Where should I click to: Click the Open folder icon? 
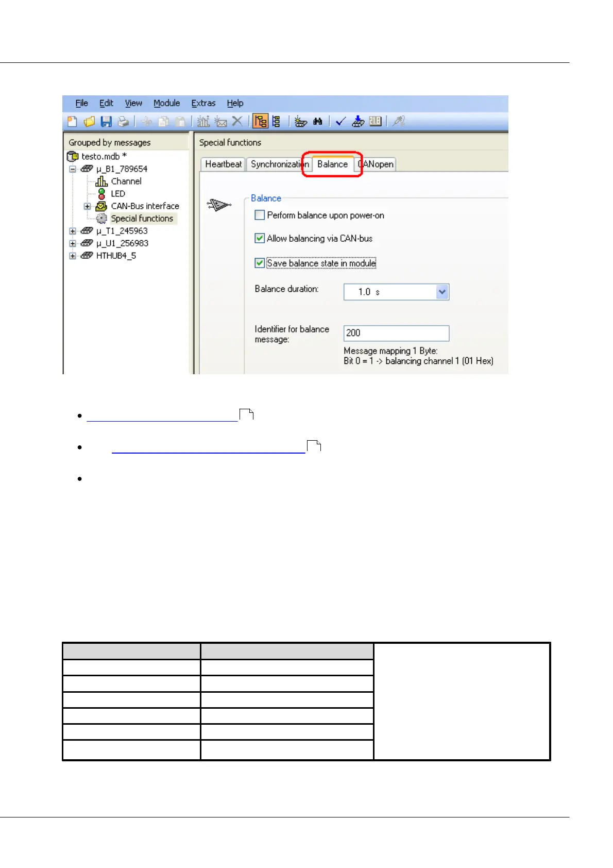89,122
